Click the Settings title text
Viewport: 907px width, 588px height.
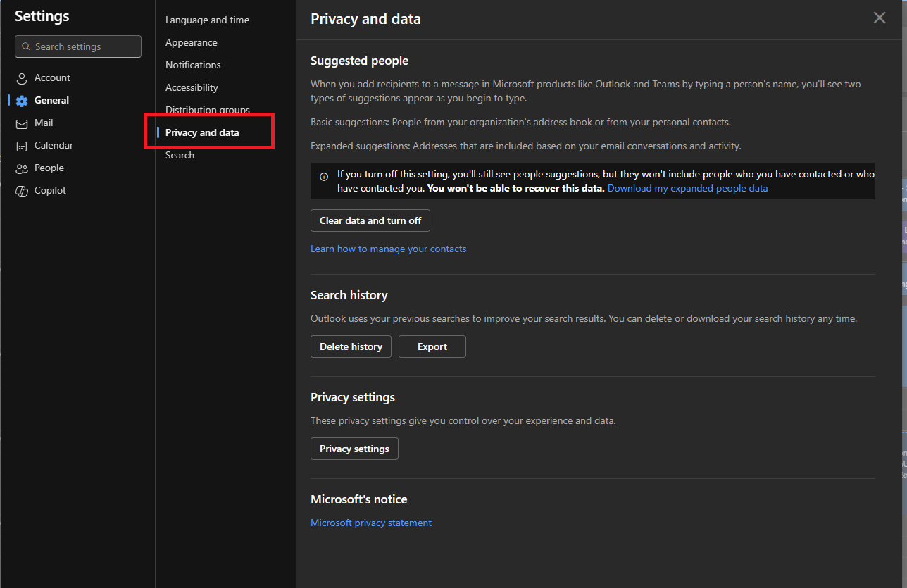[x=42, y=16]
